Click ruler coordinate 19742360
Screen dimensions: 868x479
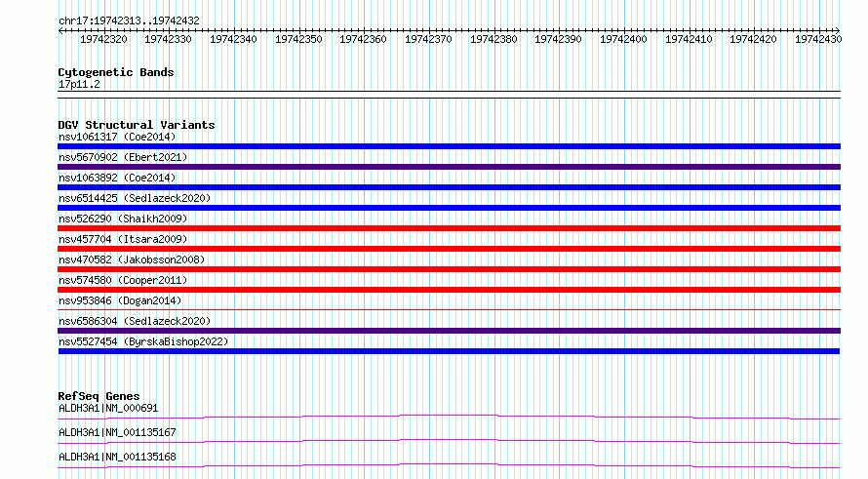363,39
